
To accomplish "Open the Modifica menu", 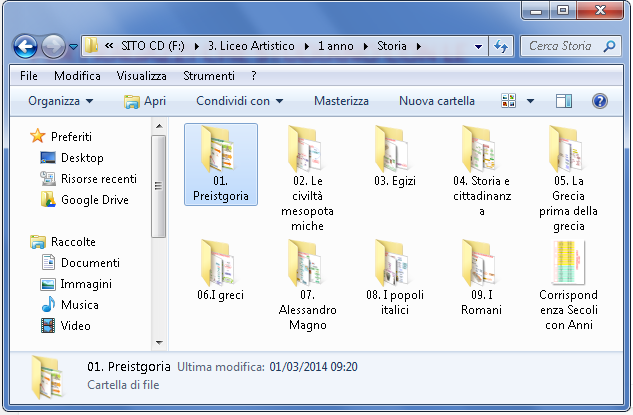I will coord(77,75).
